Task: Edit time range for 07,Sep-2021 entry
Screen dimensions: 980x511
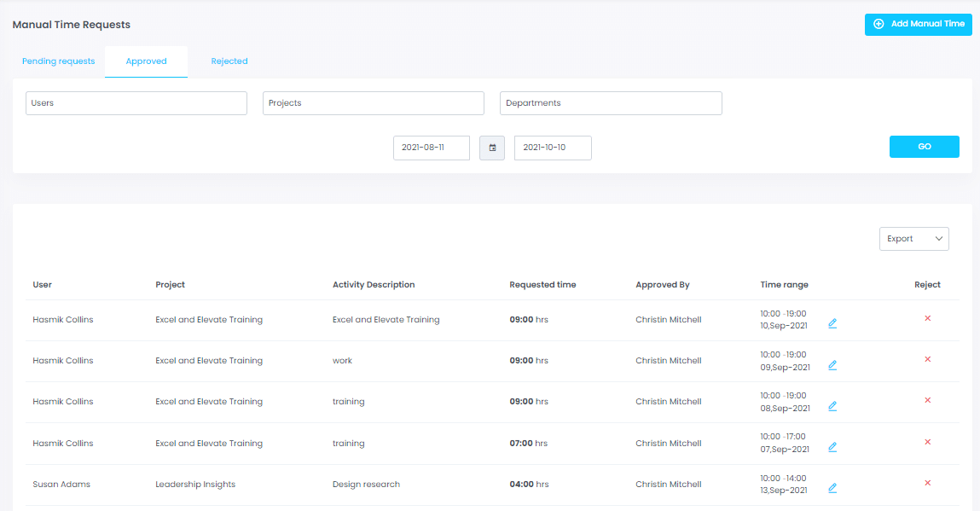Action: pyautogui.click(x=832, y=447)
